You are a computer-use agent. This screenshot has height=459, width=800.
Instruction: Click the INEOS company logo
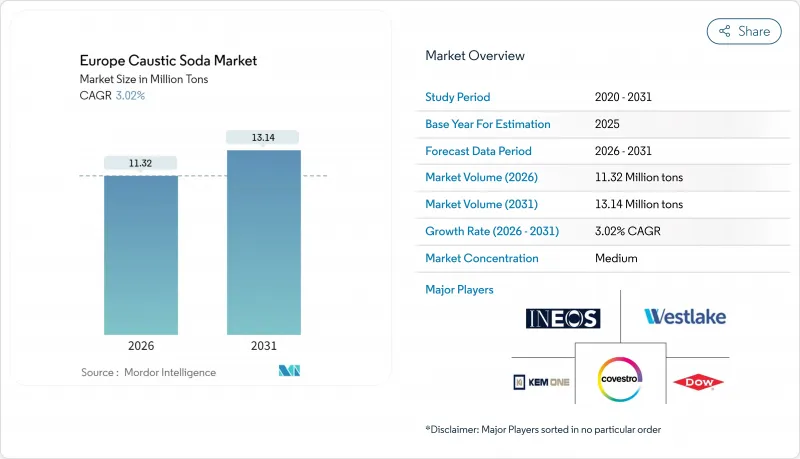tap(563, 318)
